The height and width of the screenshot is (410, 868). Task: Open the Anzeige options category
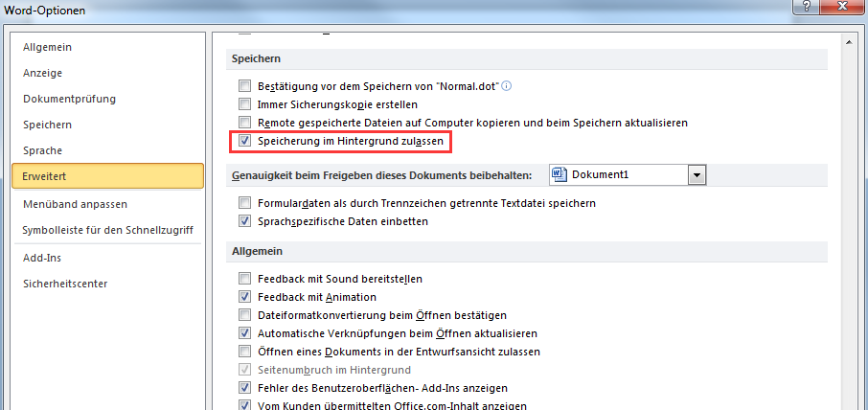click(42, 73)
